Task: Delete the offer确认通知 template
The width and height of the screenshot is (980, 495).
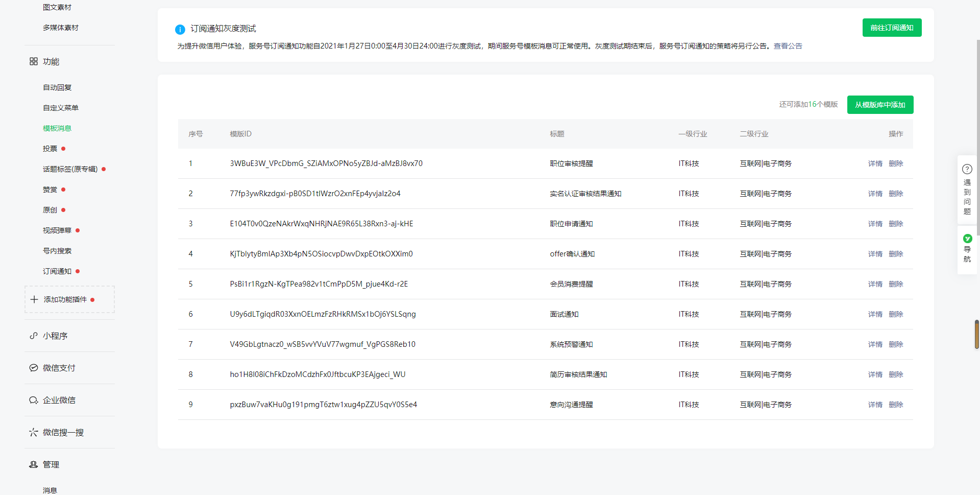Action: click(x=896, y=254)
